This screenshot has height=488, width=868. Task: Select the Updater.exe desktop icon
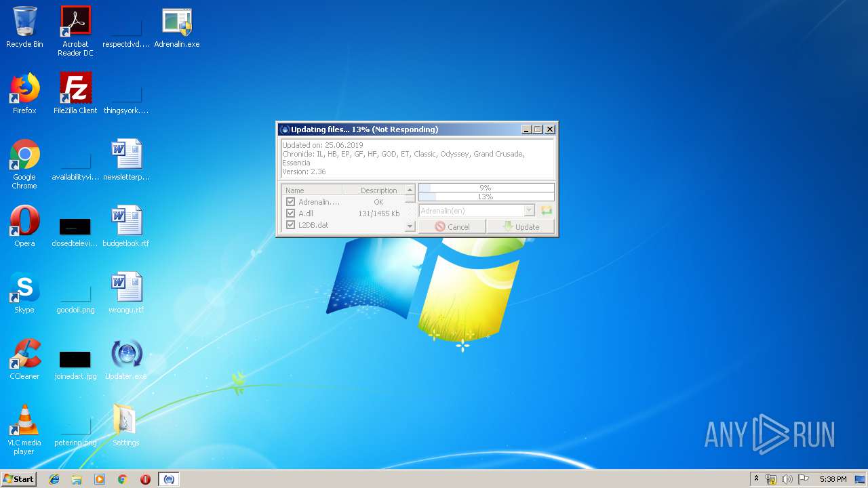point(126,359)
